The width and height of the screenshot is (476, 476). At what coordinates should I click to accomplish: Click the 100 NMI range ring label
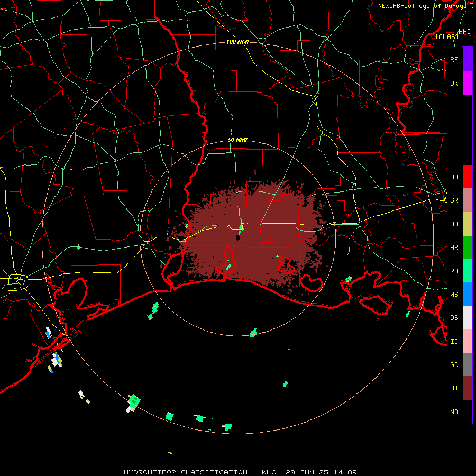pos(237,42)
